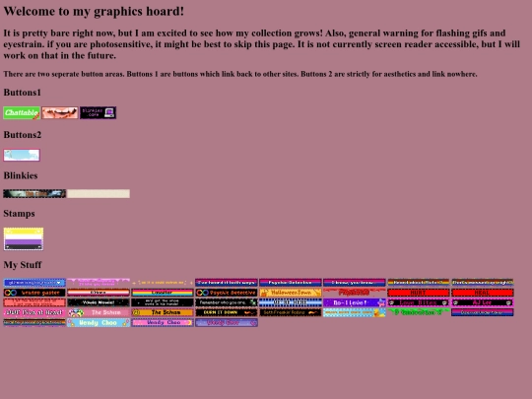Click the 'Buttons2' heading
The image size is (532, 399).
click(x=23, y=135)
